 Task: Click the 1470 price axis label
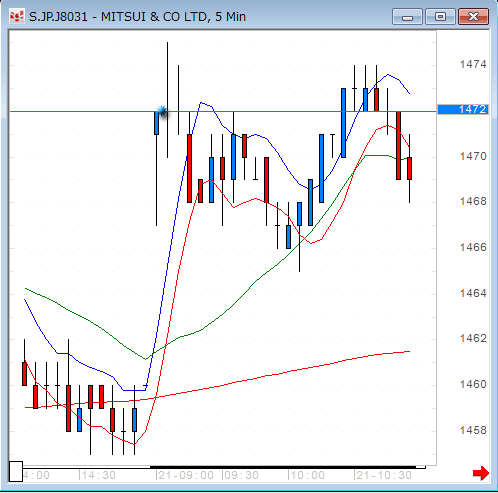pos(473,156)
